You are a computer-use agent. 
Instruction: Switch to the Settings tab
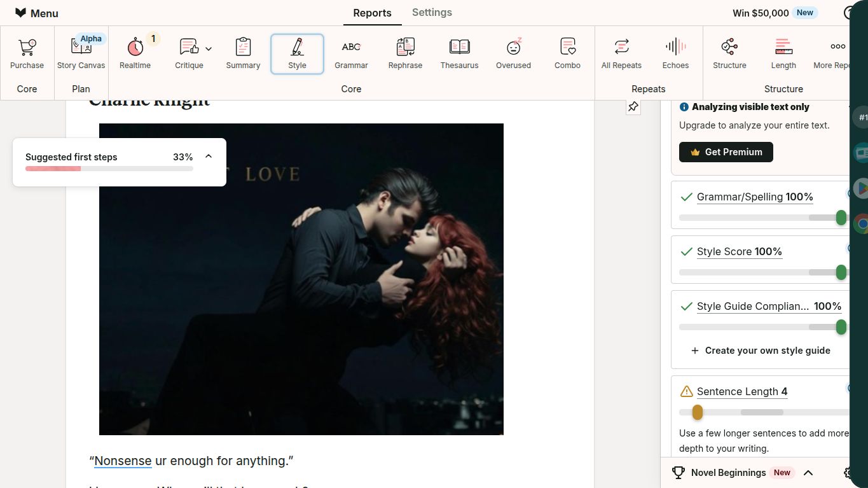432,13
